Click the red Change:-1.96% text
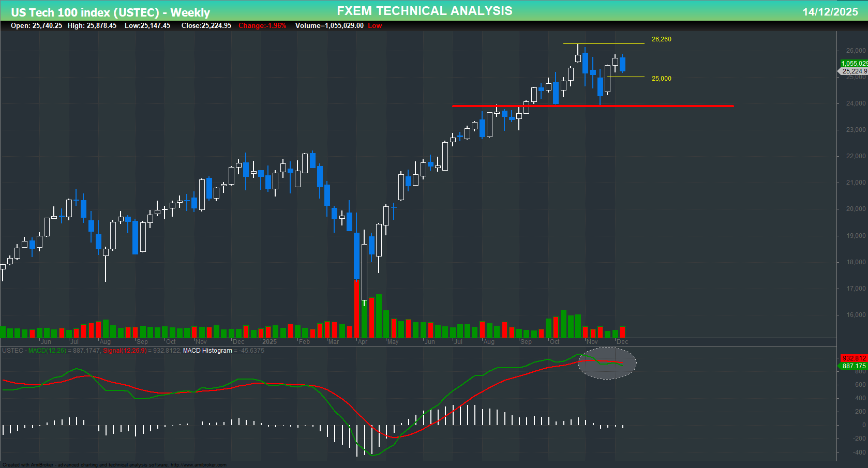This screenshot has height=468, width=868. click(261, 25)
